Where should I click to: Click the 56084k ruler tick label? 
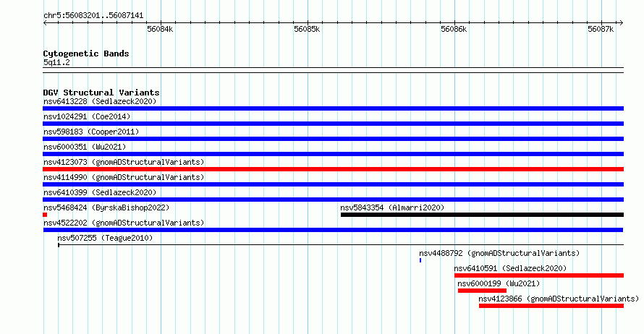pos(160,29)
